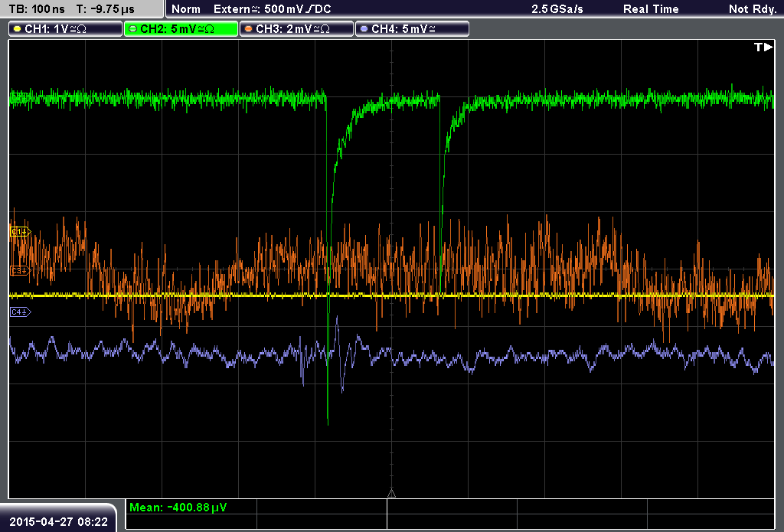Click the T: -9.75 µs trigger offset readout
The image size is (784, 532).
click(105, 9)
